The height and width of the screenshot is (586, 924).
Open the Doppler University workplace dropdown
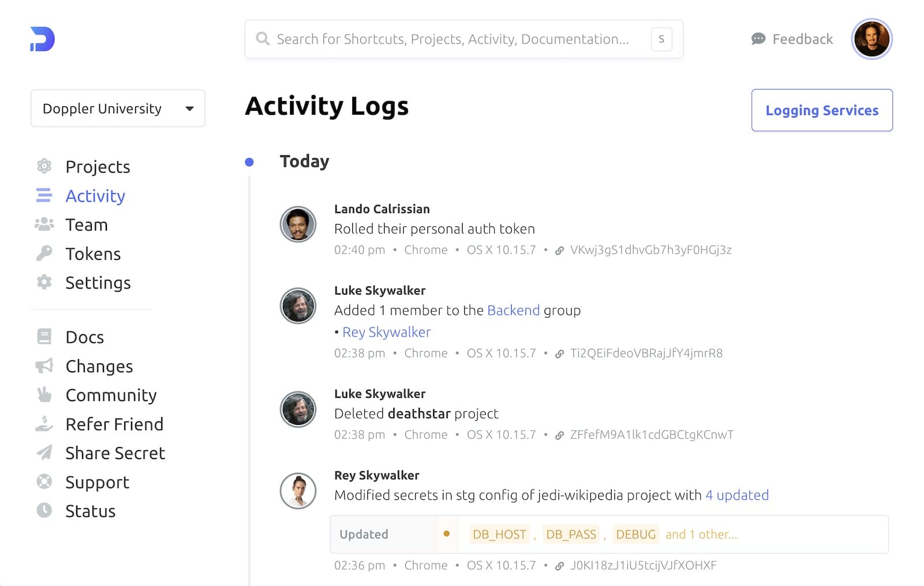pyautogui.click(x=118, y=109)
